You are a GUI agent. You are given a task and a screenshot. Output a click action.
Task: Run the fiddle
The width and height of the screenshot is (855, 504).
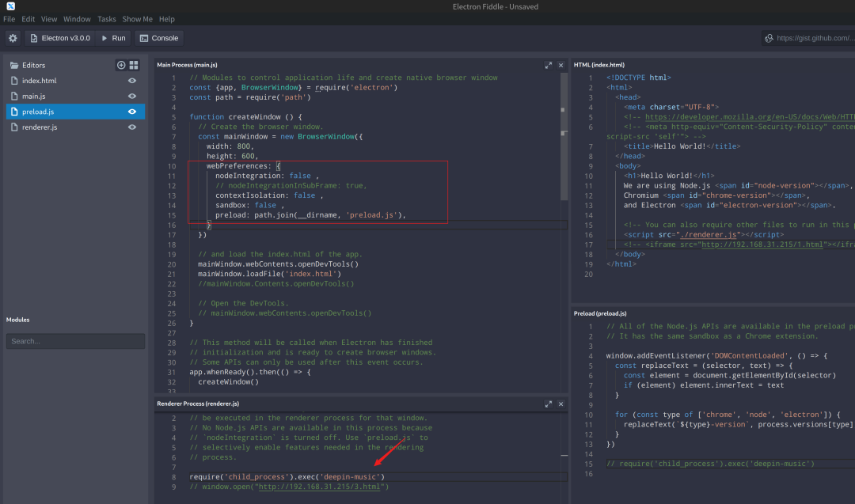click(113, 38)
